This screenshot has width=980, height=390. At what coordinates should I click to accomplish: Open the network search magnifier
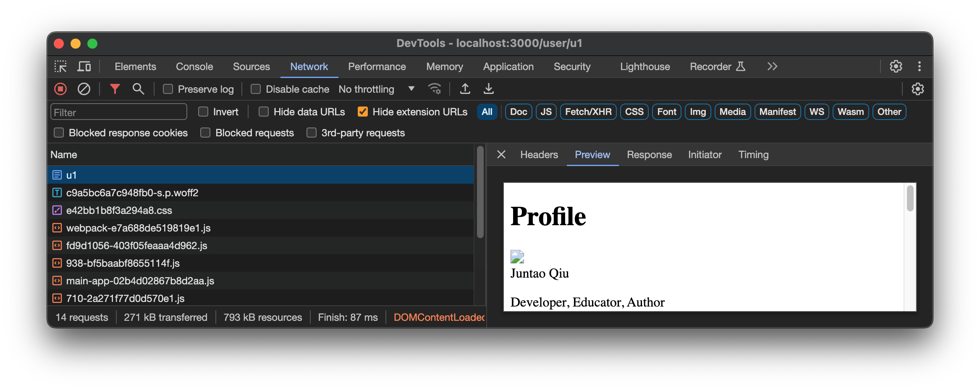pyautogui.click(x=138, y=89)
